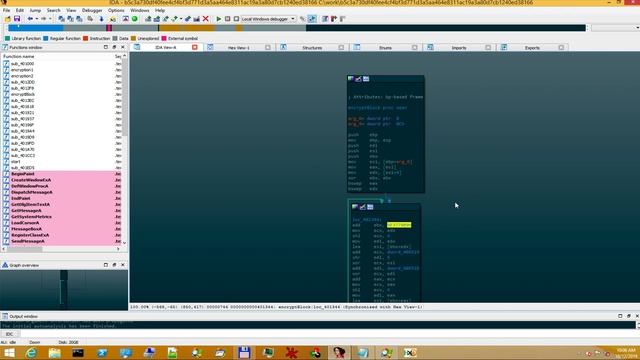Click the jump back arrow icon

30,19
